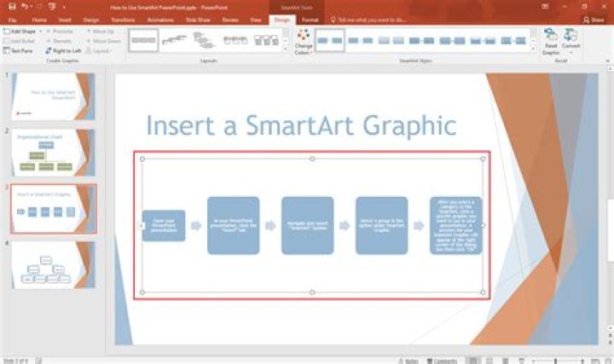Switch to the Home ribbon tab
The width and height of the screenshot is (614, 364).
[39, 20]
